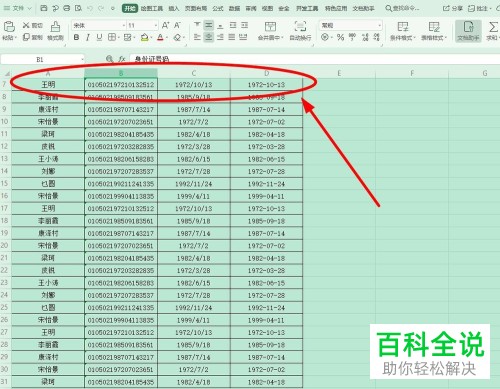Toggle underline formatting

point(99,37)
